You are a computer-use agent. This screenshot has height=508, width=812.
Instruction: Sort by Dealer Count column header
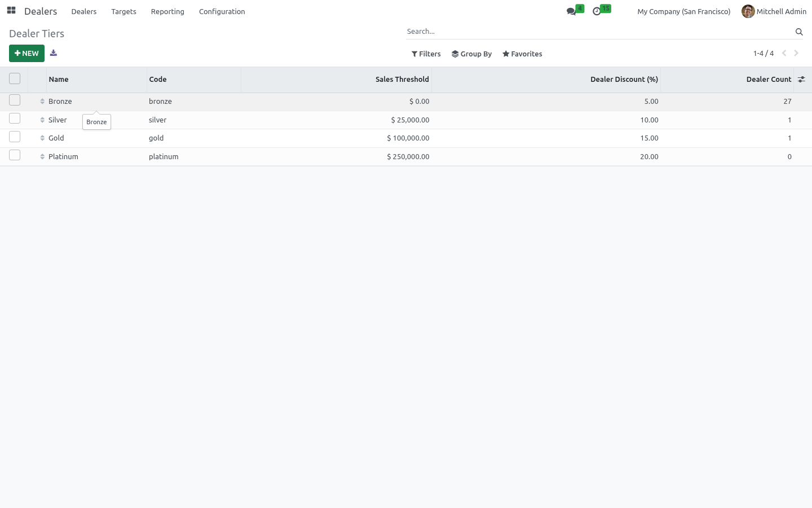[x=727, y=80]
